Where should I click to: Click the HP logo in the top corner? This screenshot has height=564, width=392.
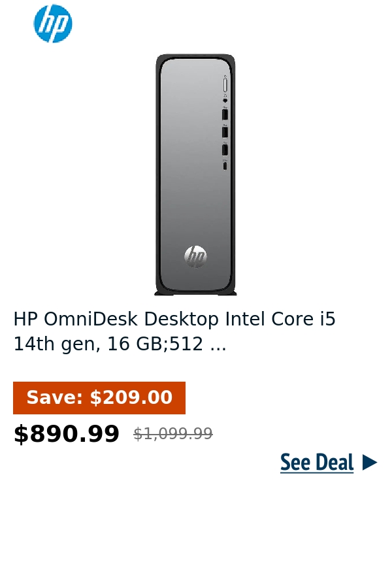(53, 24)
